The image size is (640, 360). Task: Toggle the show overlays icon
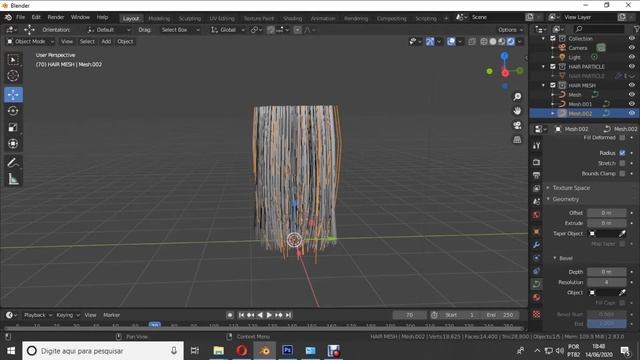tap(451, 42)
